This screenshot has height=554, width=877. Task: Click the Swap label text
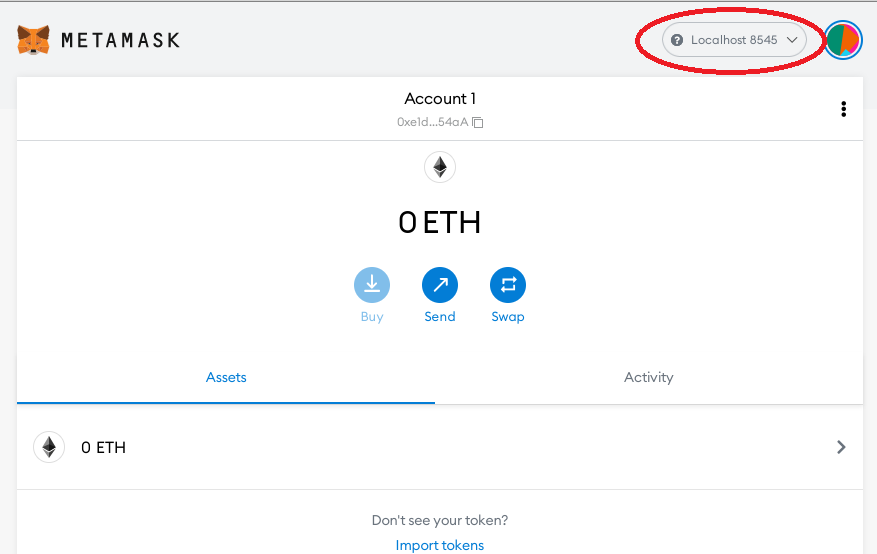[508, 316]
